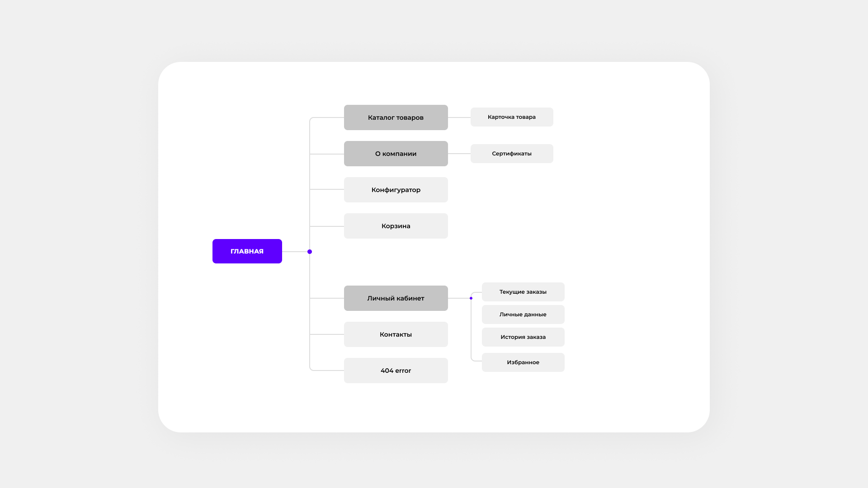Click the connector line between О компании and Сертификаты
Screen dimensions: 868x488
coord(459,154)
